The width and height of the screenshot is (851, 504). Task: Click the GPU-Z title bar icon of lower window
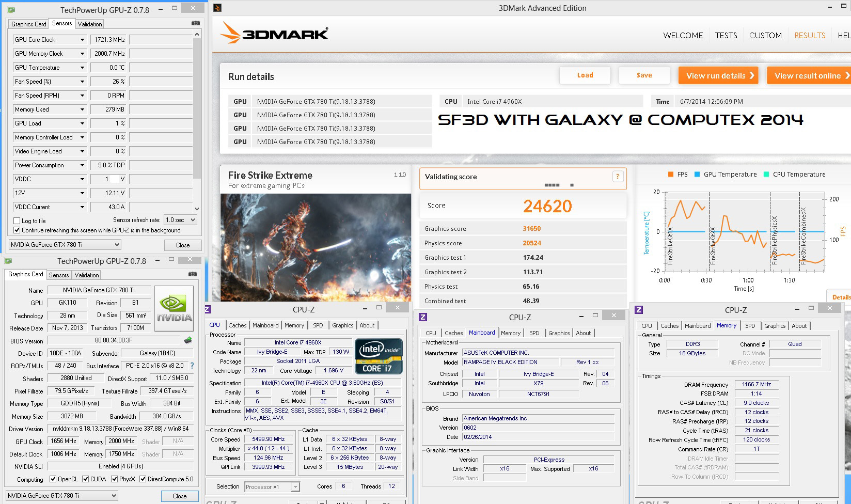pyautogui.click(x=8, y=261)
